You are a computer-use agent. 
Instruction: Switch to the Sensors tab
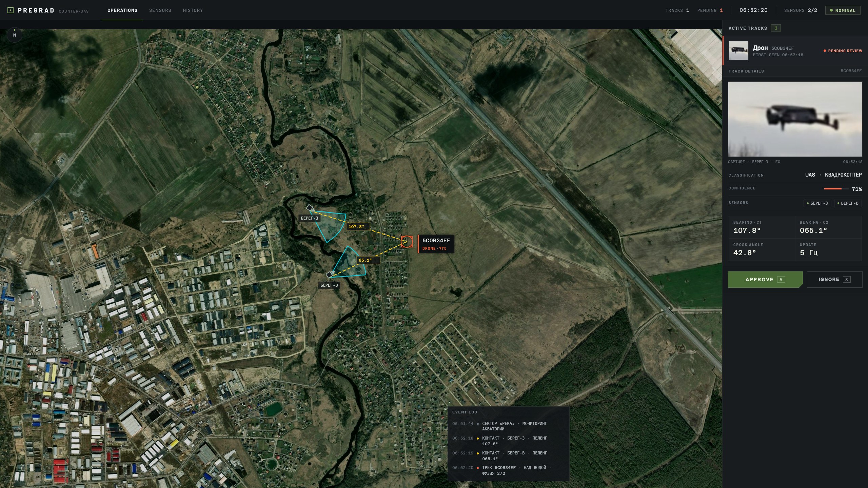click(160, 10)
